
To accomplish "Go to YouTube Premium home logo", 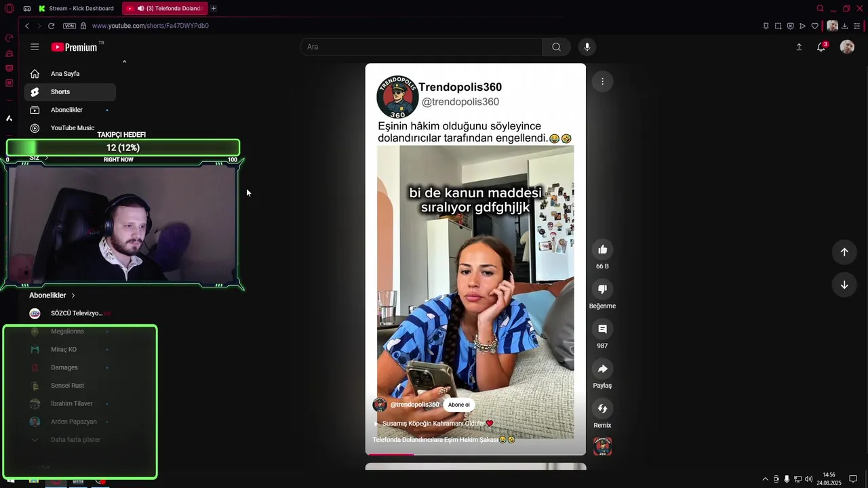I will (75, 47).
